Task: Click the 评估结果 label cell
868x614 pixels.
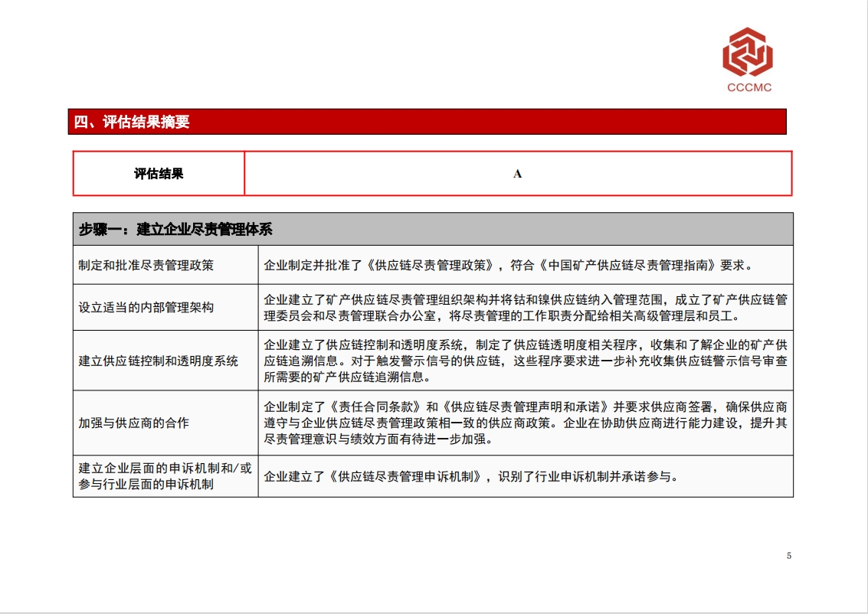Action: (159, 174)
